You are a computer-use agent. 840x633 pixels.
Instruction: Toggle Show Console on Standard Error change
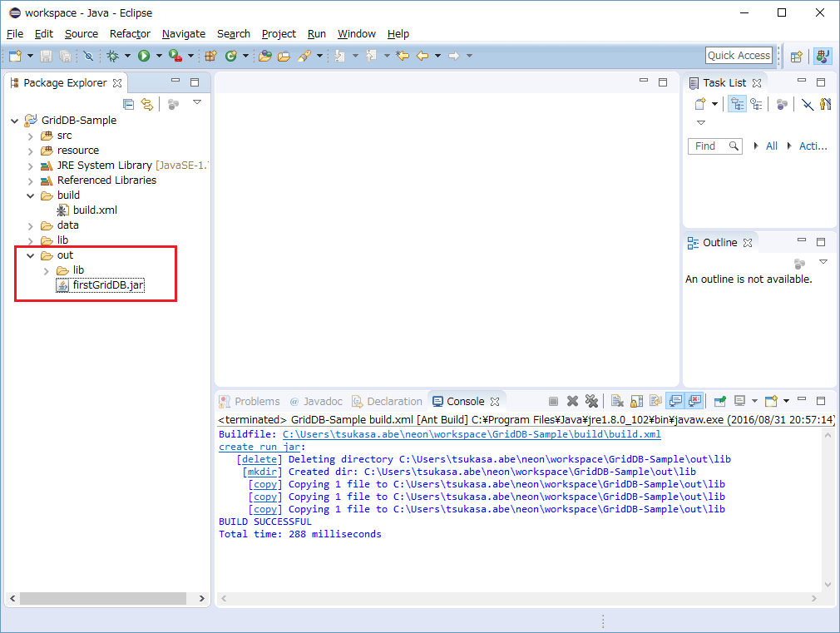click(x=694, y=401)
